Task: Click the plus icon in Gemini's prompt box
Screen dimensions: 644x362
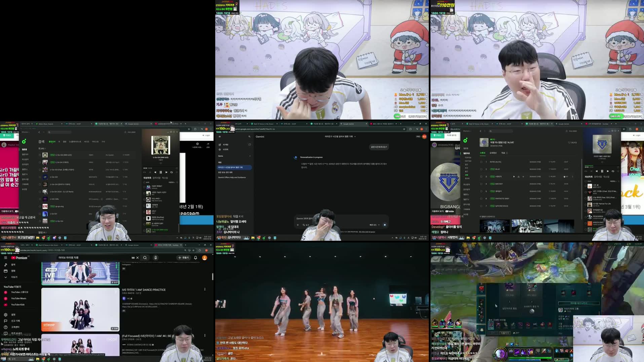Action: [298, 225]
